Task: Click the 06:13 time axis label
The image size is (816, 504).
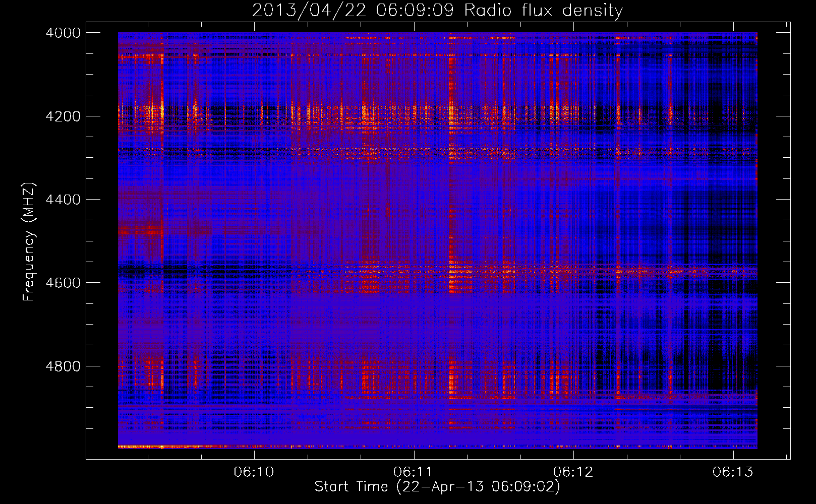Action: (733, 472)
